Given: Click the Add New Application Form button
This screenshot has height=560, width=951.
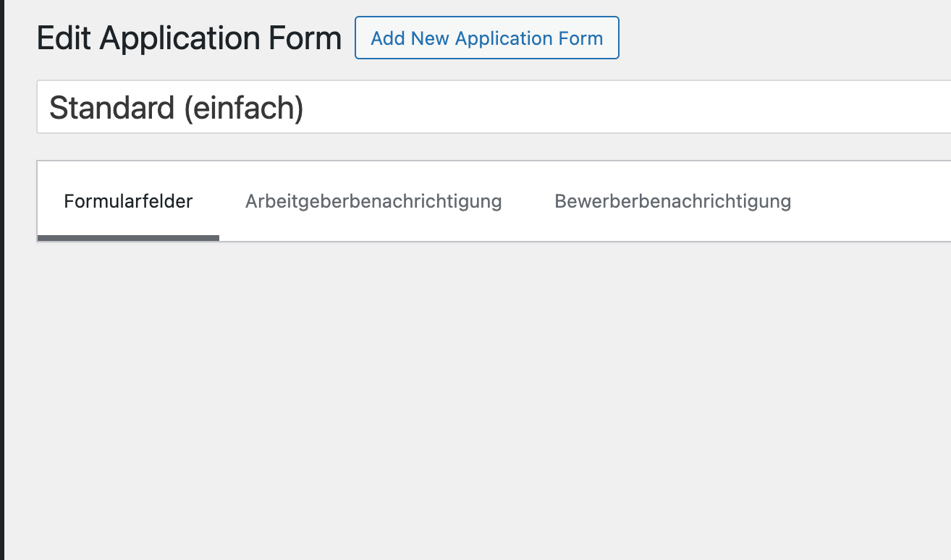Looking at the screenshot, I should (x=486, y=38).
